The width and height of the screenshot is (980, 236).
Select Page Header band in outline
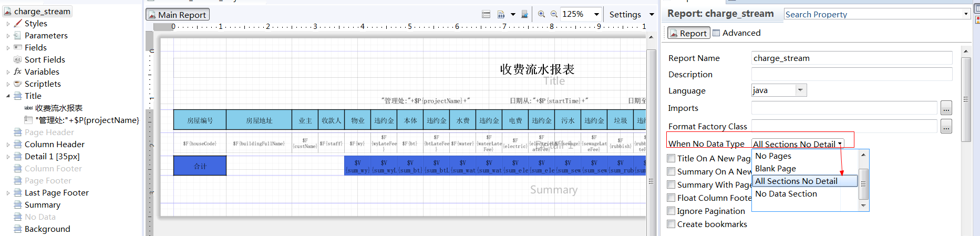[49, 132]
